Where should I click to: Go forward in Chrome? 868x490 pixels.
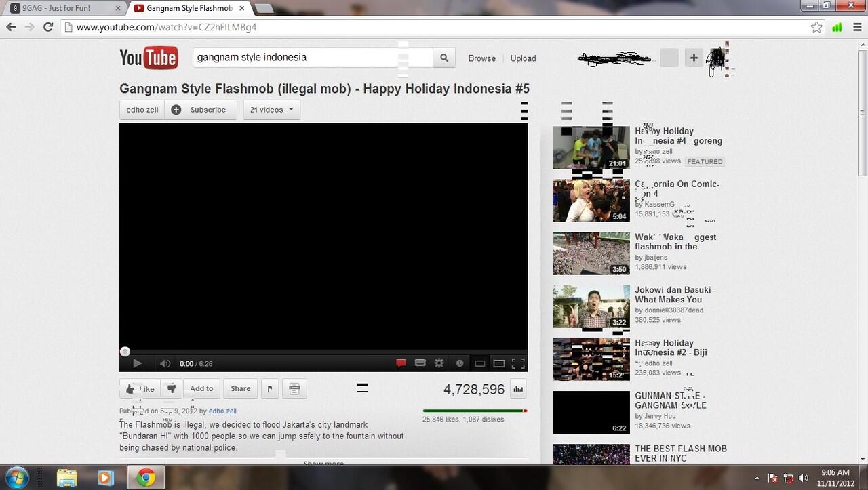(x=29, y=27)
